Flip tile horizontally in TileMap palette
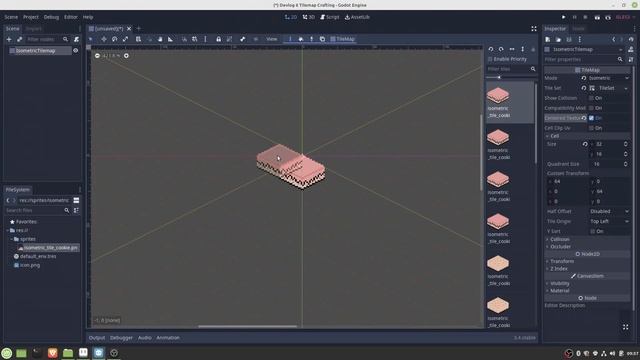Screen dimensions: 640x360 pos(512,49)
